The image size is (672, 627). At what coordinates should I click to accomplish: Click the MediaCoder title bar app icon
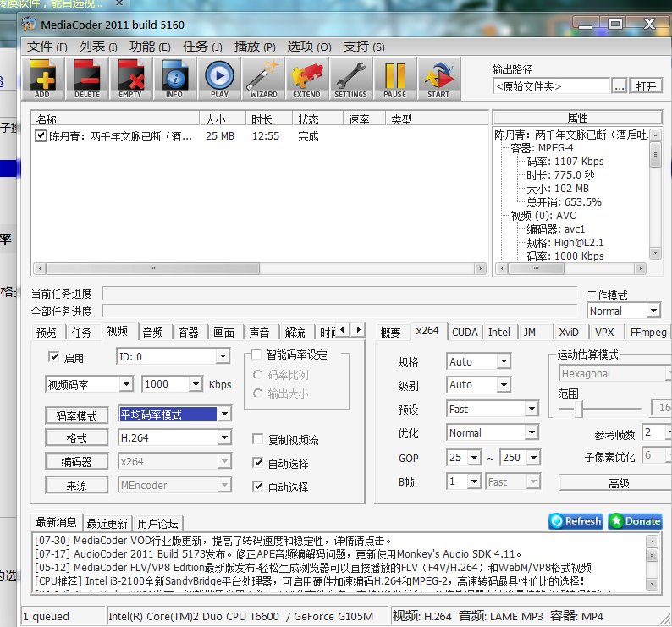pos(29,24)
